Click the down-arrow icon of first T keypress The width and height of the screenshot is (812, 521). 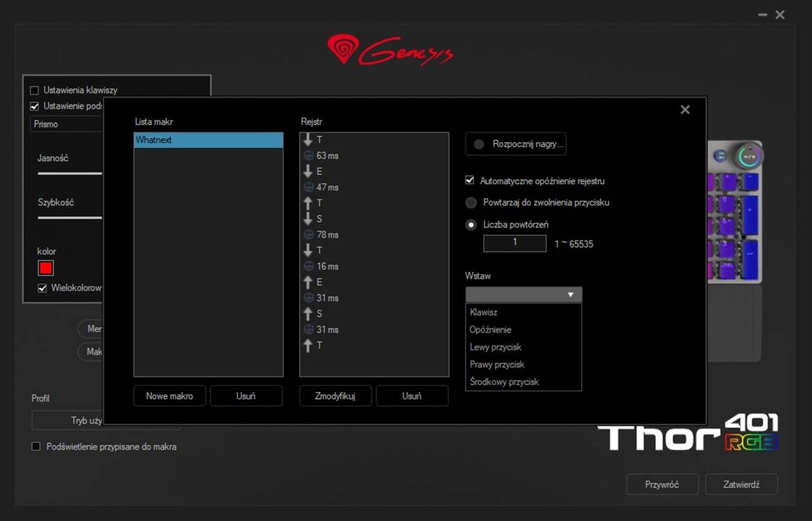click(x=308, y=140)
